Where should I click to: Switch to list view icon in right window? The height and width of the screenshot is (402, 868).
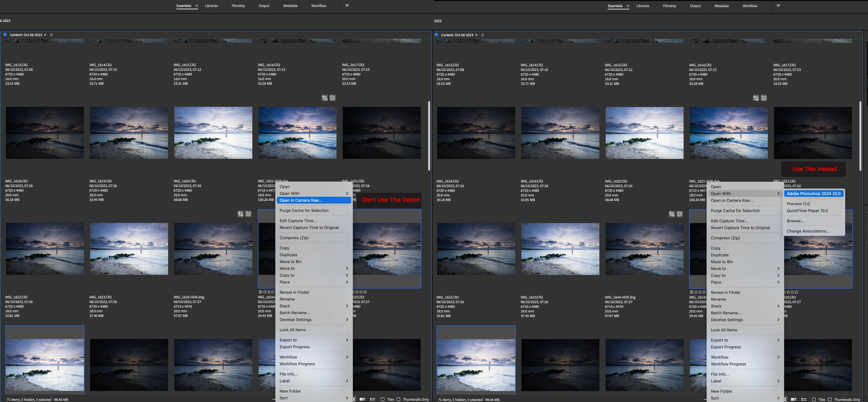(804, 399)
